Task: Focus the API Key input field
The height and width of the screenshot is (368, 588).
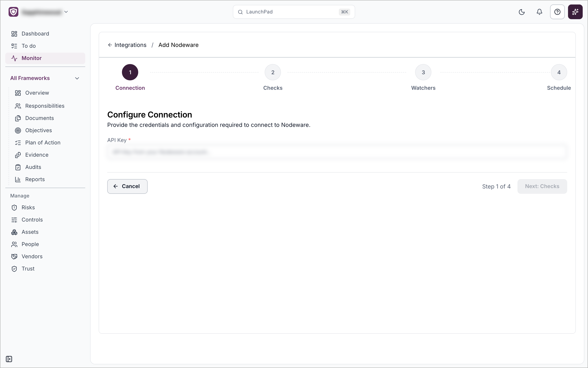Action: (337, 152)
